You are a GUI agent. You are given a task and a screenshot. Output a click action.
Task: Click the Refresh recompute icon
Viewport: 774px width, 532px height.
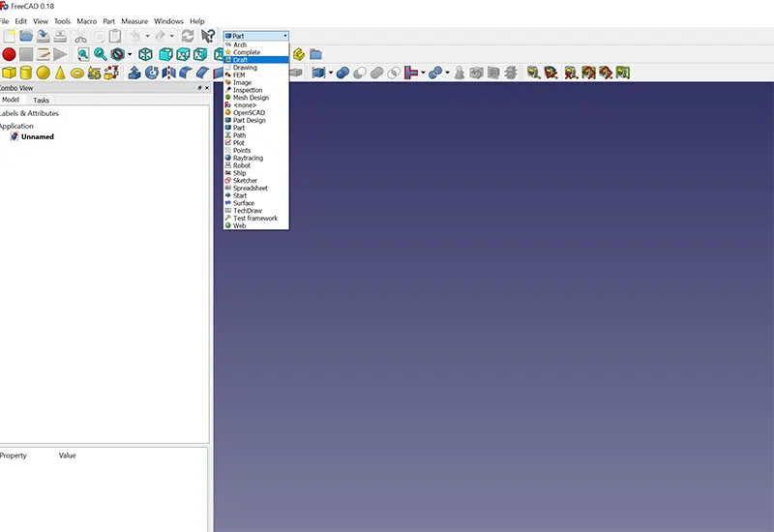pos(188,36)
